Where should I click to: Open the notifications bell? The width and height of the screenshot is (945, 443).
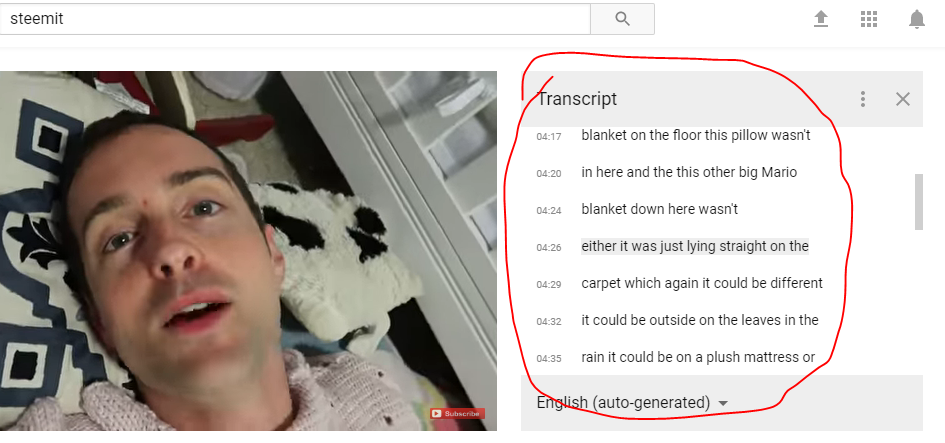point(917,19)
